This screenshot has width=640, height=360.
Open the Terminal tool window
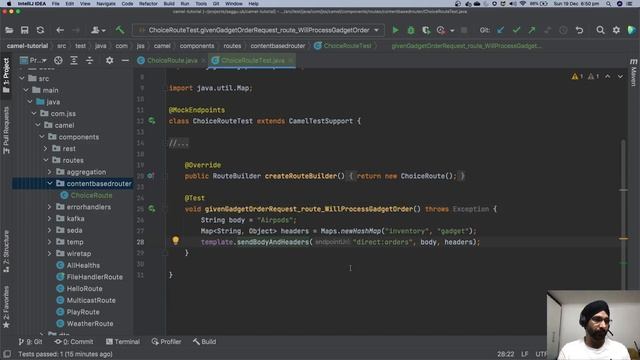click(123, 342)
